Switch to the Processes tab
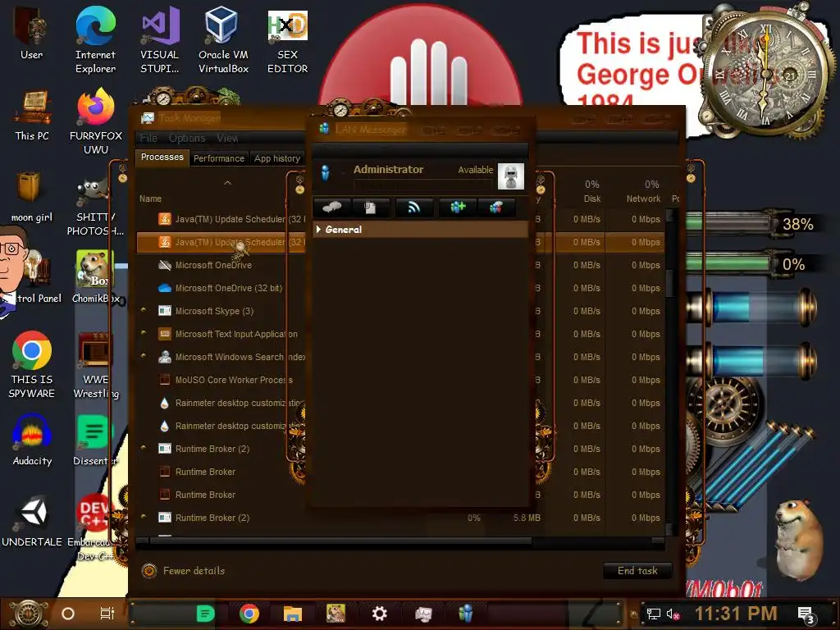This screenshot has width=840, height=630. click(x=162, y=157)
